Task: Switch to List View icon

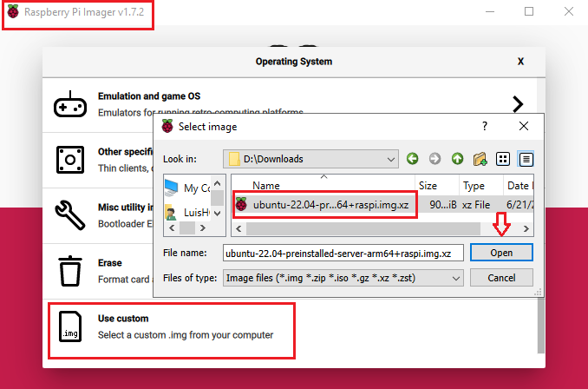Action: 503,159
